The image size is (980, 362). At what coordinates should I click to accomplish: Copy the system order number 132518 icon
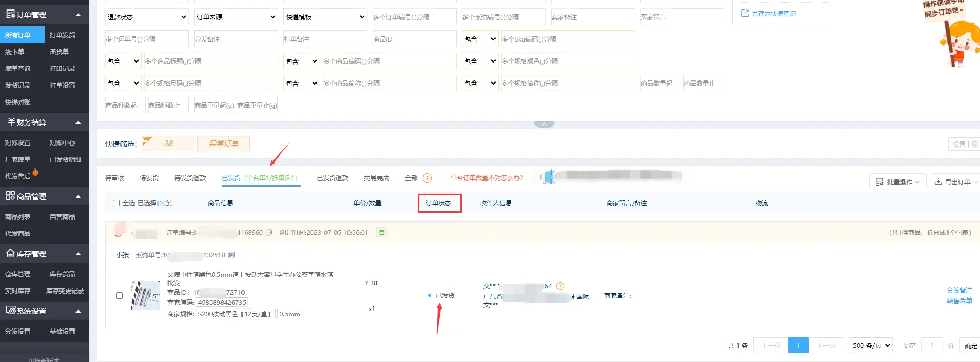pyautogui.click(x=231, y=255)
